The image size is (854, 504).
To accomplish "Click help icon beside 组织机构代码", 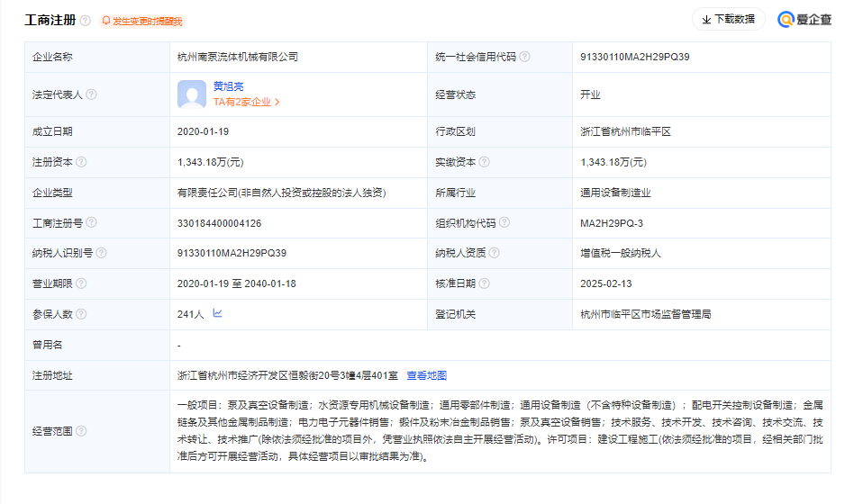I will [x=504, y=222].
